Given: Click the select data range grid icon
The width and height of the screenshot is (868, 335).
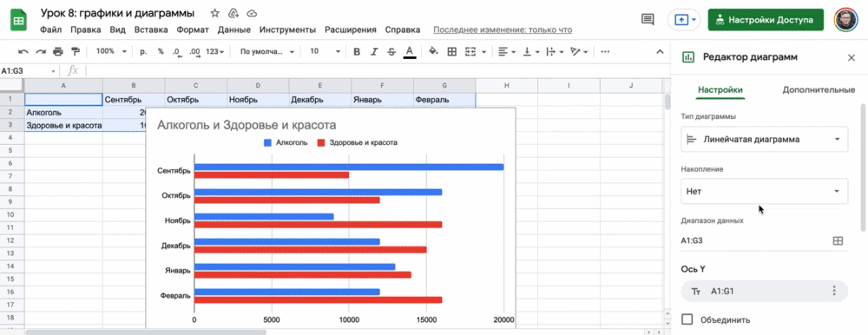Looking at the screenshot, I should [x=838, y=241].
